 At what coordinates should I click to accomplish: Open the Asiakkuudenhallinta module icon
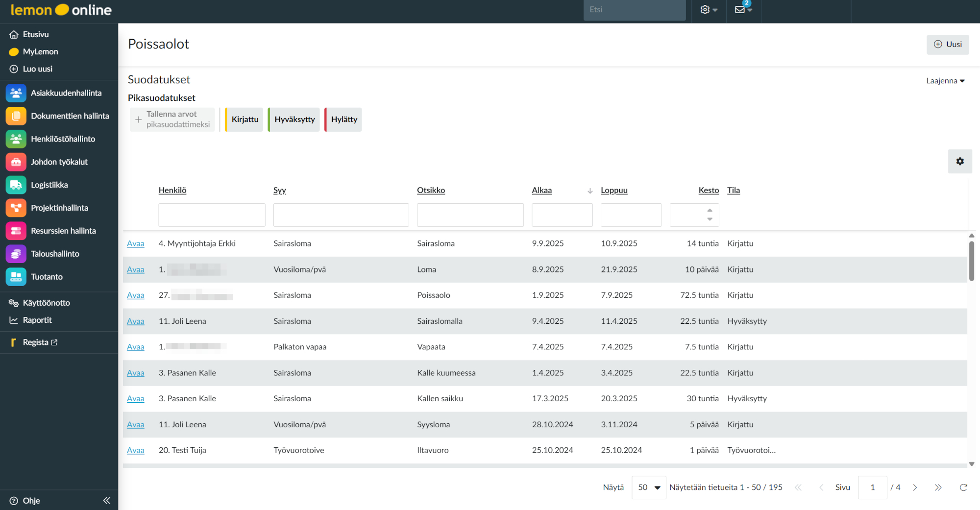tap(16, 93)
